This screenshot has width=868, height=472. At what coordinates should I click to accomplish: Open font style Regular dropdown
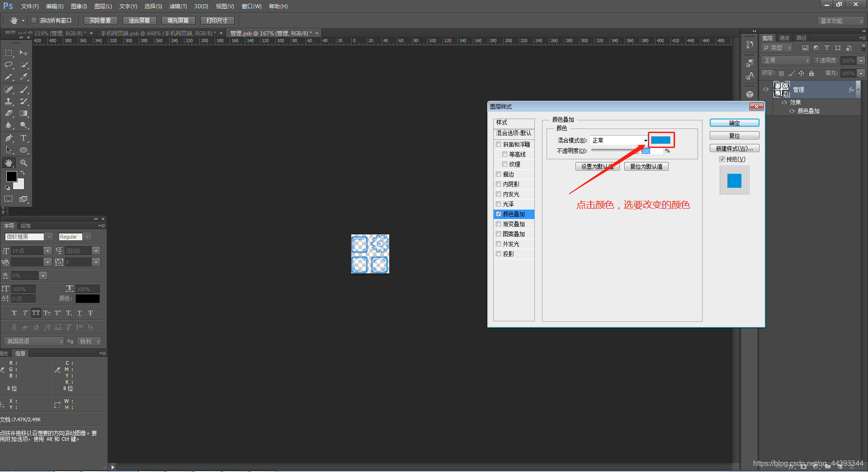pyautogui.click(x=88, y=237)
